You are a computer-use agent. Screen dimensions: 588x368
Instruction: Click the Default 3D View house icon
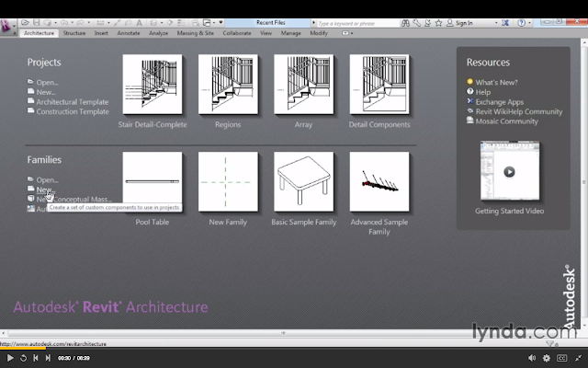coord(153,23)
